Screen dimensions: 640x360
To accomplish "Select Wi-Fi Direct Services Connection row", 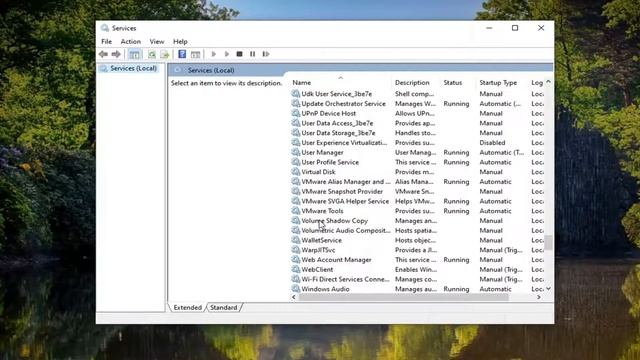I will (417, 280).
